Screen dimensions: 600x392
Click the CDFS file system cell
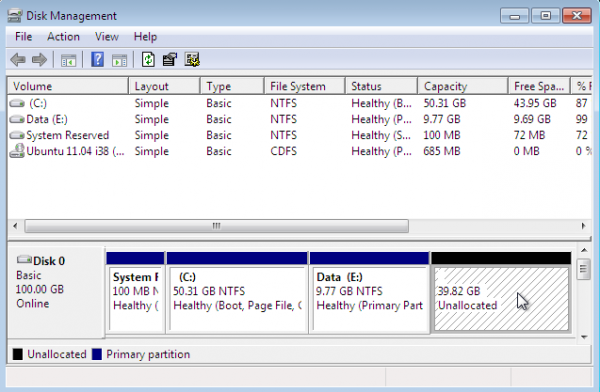click(x=283, y=151)
